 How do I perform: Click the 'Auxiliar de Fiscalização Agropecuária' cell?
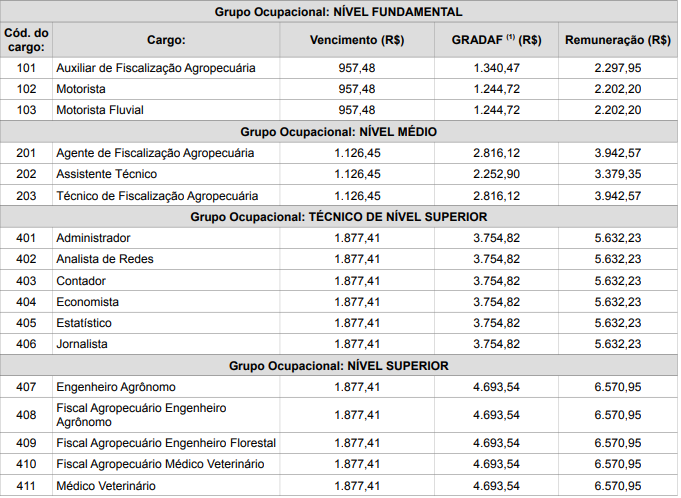[156, 68]
